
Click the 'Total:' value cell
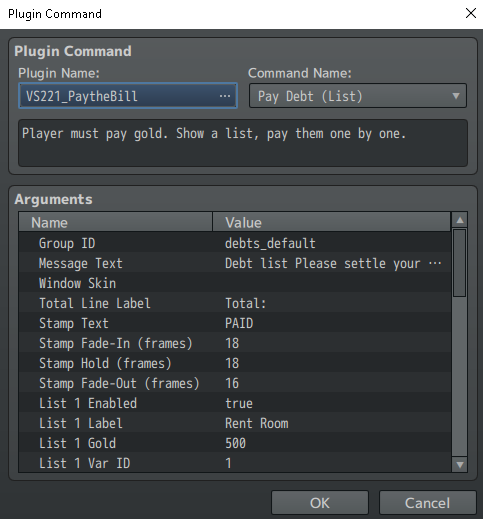coord(246,303)
